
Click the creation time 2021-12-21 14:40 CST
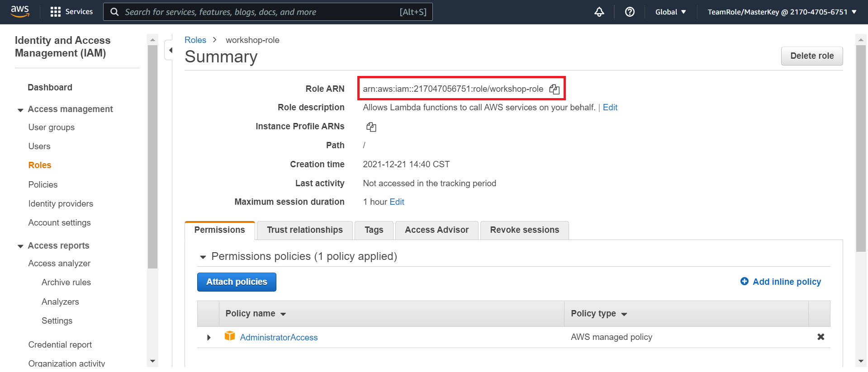(406, 165)
